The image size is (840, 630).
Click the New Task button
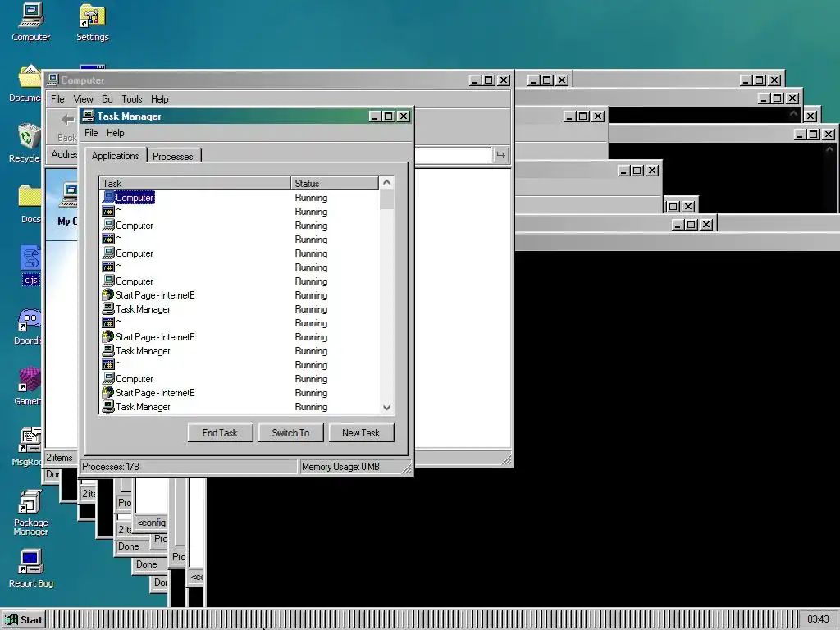click(x=361, y=433)
